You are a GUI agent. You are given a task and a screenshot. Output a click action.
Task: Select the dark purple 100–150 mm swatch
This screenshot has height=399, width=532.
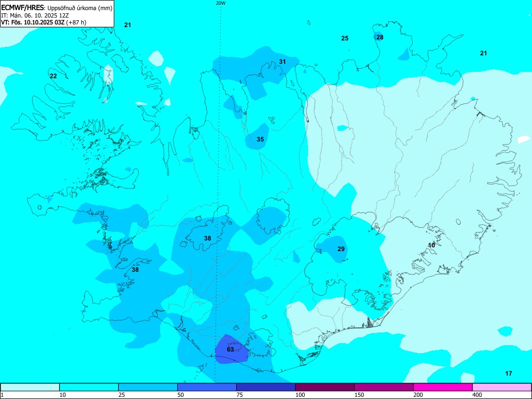pos(325,387)
